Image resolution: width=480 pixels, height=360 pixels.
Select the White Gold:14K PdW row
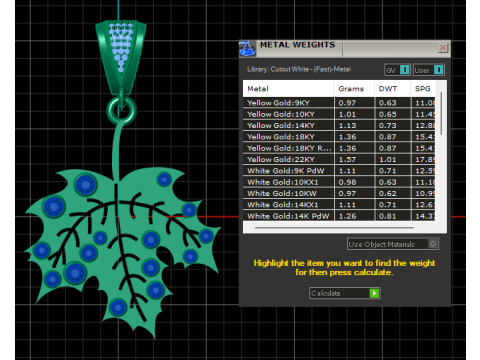pos(339,216)
